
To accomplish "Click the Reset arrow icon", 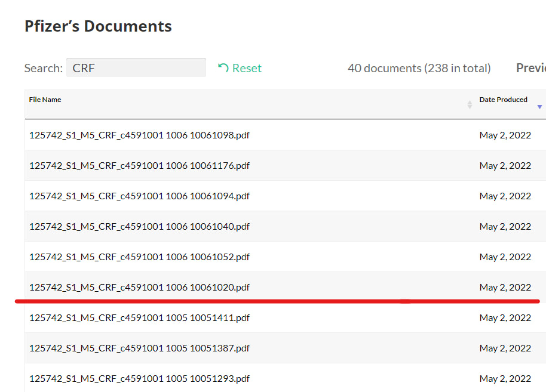I will [x=223, y=67].
